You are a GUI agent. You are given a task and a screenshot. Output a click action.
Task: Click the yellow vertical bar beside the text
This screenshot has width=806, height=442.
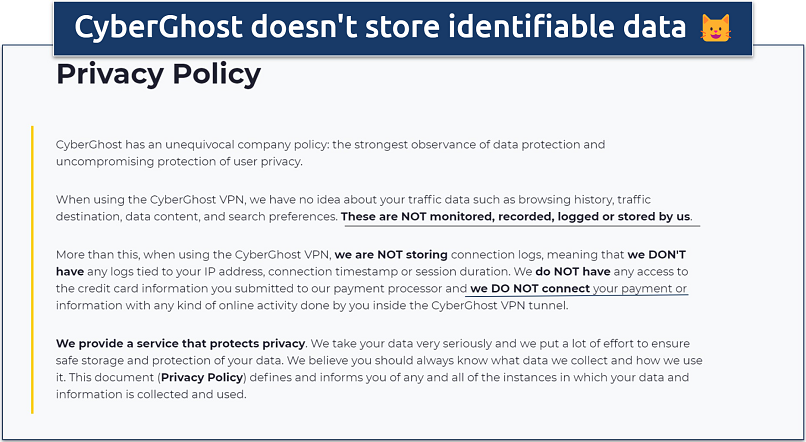click(x=32, y=269)
